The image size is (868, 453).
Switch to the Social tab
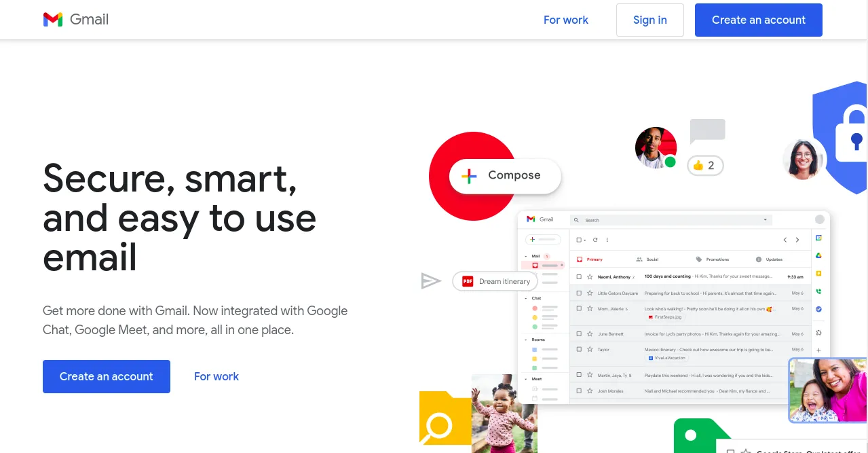[647, 259]
